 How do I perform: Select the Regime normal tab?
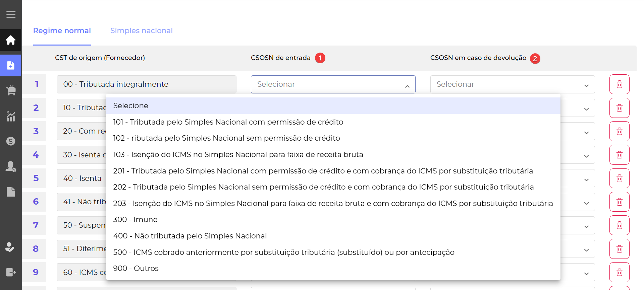click(62, 31)
